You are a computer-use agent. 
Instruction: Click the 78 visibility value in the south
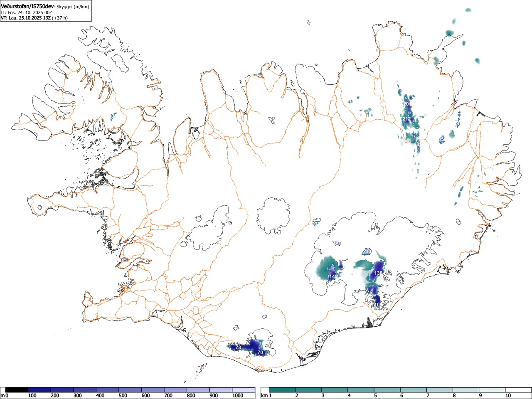point(238,347)
